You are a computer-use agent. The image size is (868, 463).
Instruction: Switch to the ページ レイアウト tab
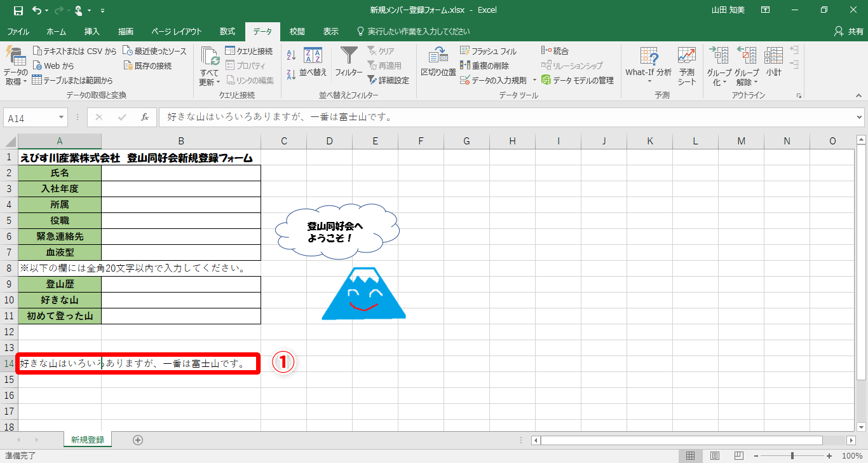[177, 32]
